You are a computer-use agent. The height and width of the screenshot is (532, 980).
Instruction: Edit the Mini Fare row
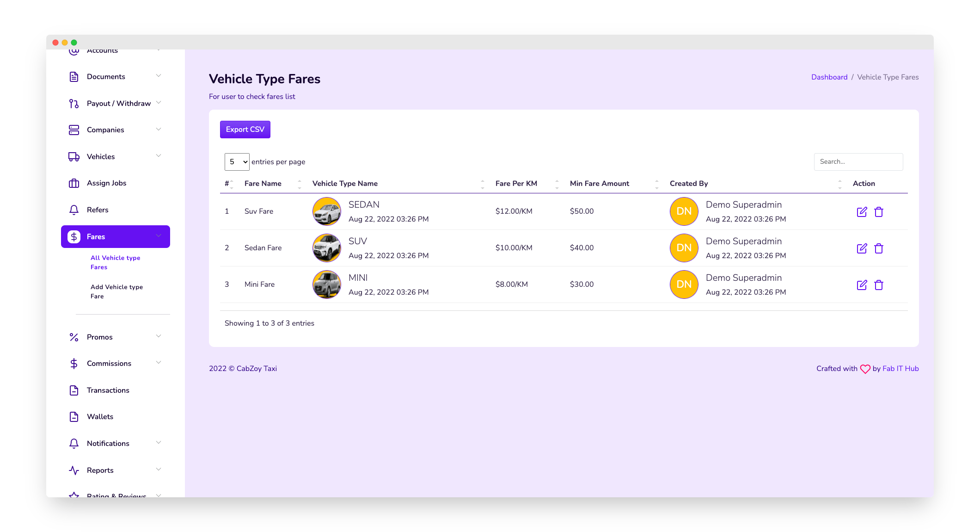click(x=862, y=285)
